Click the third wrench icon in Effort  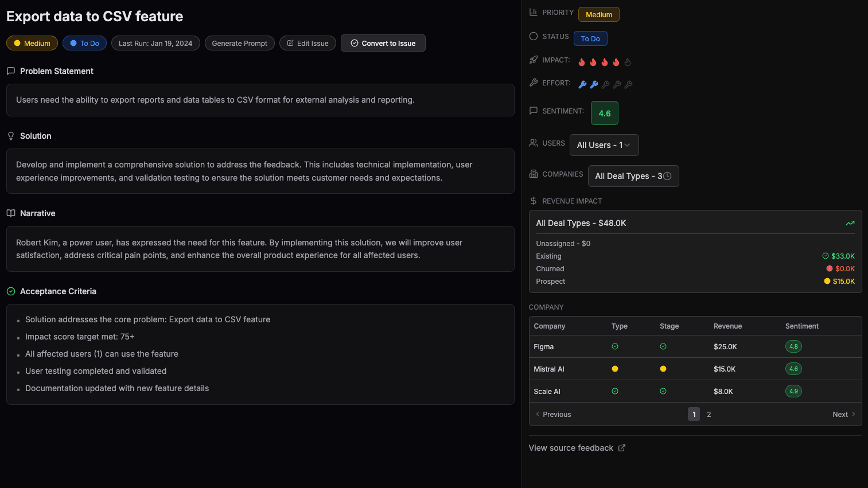pyautogui.click(x=605, y=84)
